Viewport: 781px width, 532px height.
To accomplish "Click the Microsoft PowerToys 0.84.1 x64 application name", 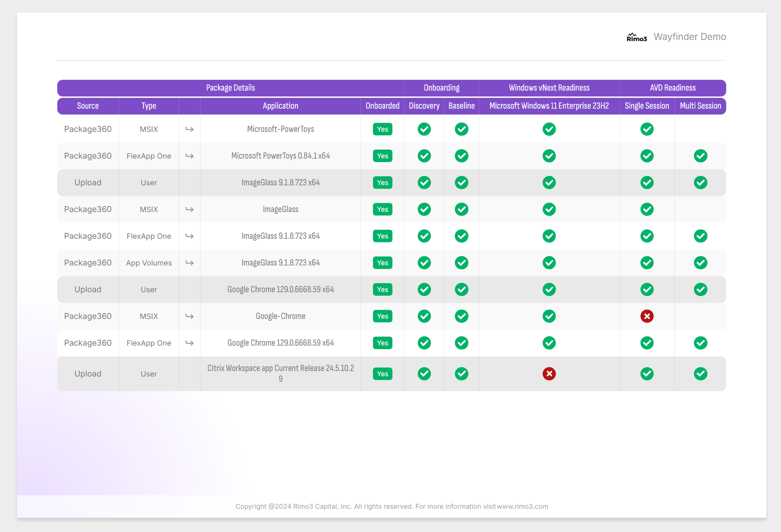I will click(x=280, y=156).
